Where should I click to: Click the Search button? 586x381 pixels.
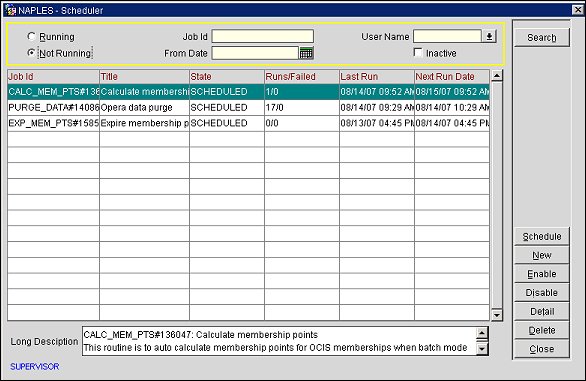tap(542, 37)
